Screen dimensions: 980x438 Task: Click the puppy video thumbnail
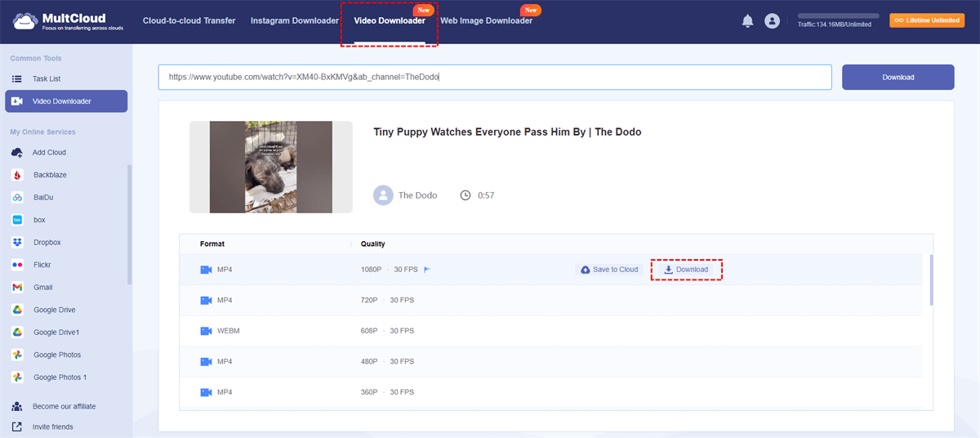coord(271,167)
